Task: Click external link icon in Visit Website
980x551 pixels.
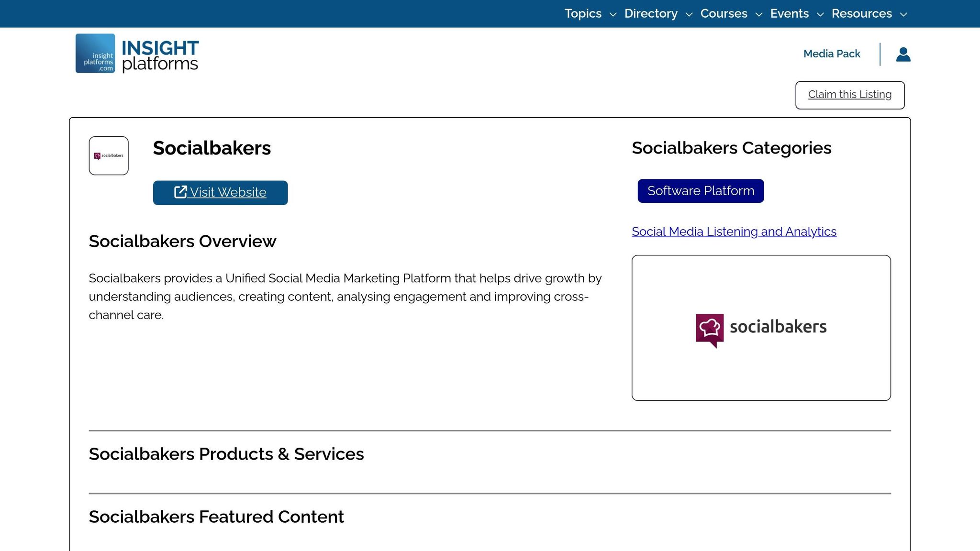Action: click(180, 192)
